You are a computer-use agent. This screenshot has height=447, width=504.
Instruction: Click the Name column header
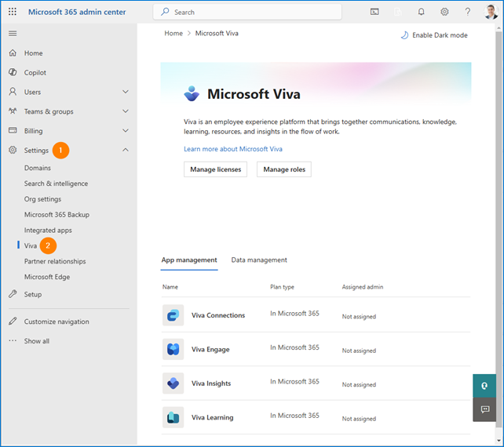click(x=170, y=287)
